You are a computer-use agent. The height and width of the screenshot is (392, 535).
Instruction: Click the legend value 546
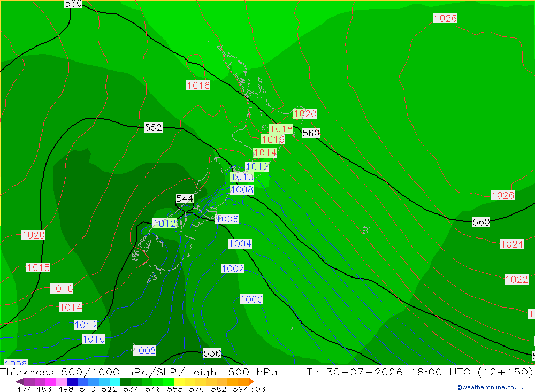coord(153,389)
